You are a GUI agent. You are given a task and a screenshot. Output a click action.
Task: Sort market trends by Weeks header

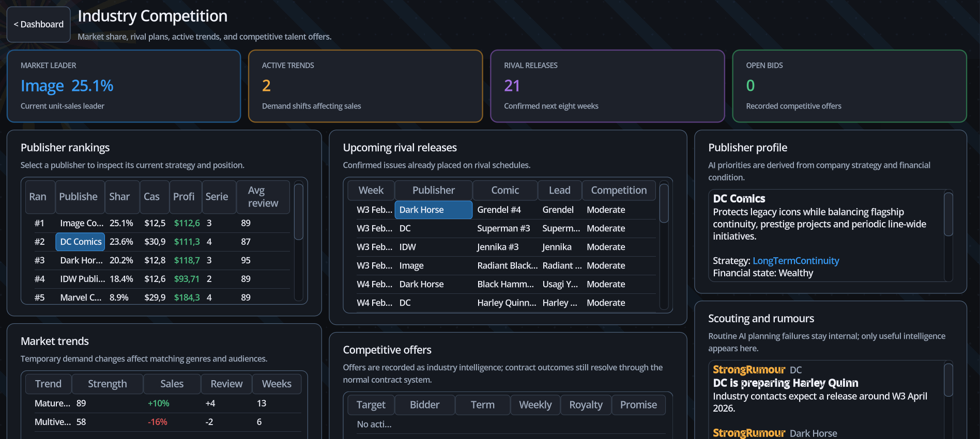(x=277, y=384)
